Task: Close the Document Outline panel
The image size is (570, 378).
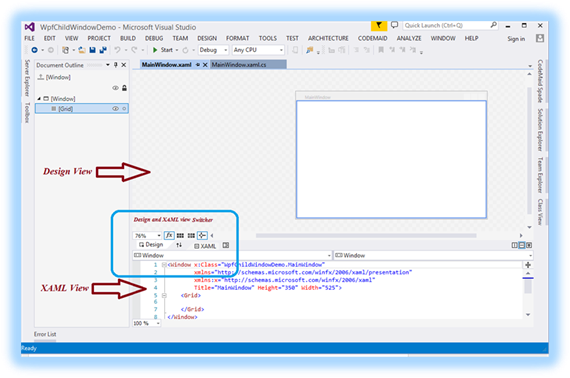Action: [x=124, y=65]
